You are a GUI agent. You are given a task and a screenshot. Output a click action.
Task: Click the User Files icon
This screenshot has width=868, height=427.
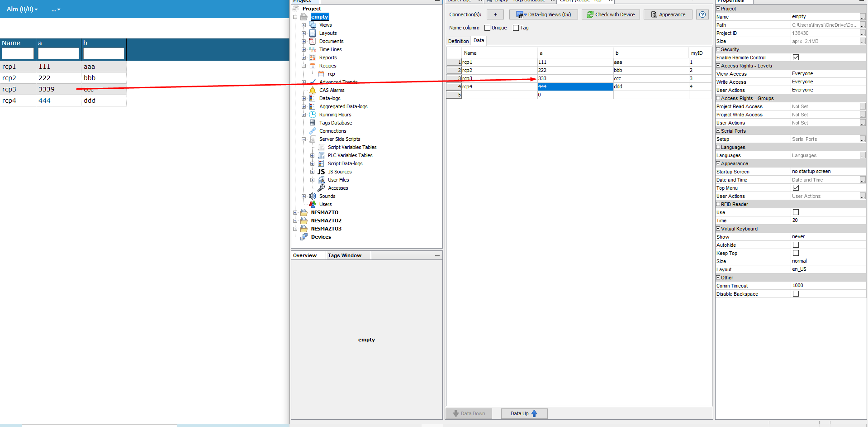point(321,180)
